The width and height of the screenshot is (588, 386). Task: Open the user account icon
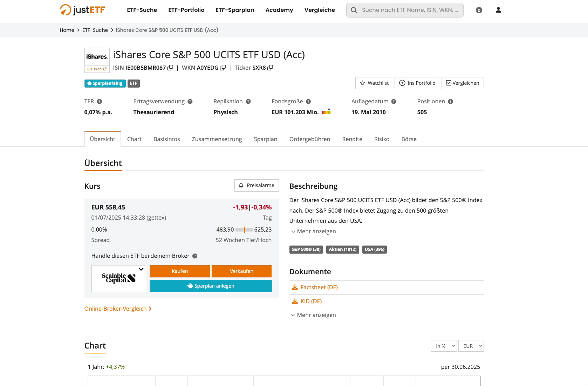point(498,10)
